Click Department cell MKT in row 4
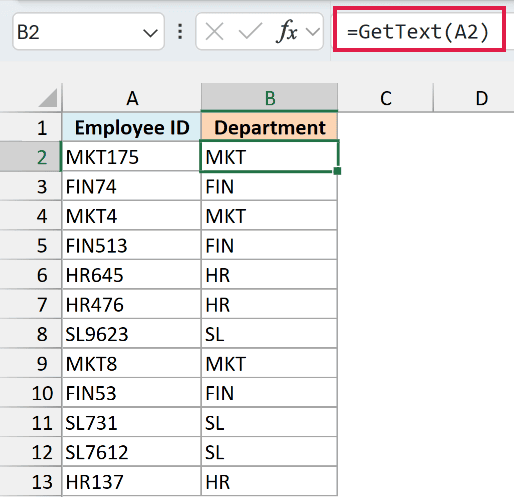514x497 pixels. click(270, 216)
